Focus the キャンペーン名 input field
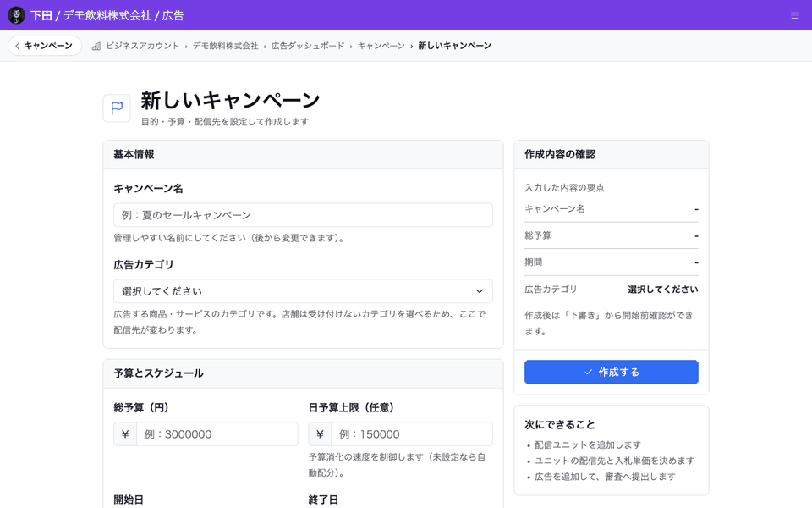 click(x=303, y=215)
